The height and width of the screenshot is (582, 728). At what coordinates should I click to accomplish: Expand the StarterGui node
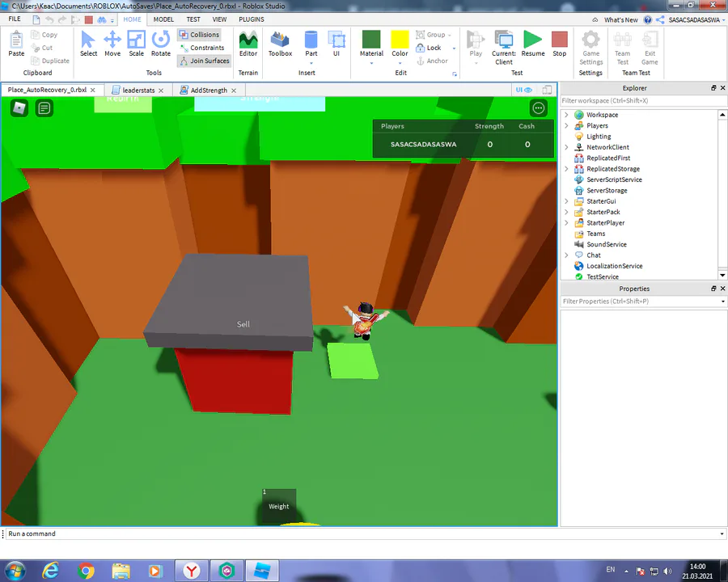tap(566, 201)
